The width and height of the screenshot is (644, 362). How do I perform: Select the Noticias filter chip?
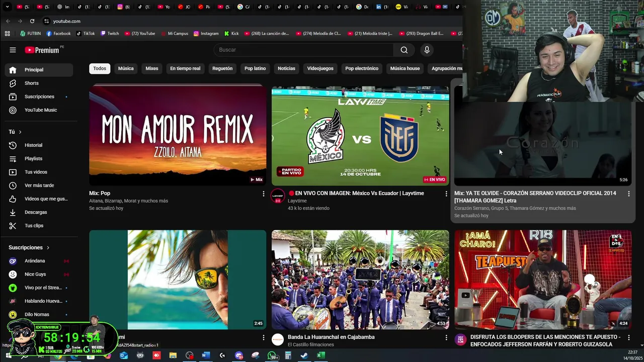pyautogui.click(x=286, y=68)
